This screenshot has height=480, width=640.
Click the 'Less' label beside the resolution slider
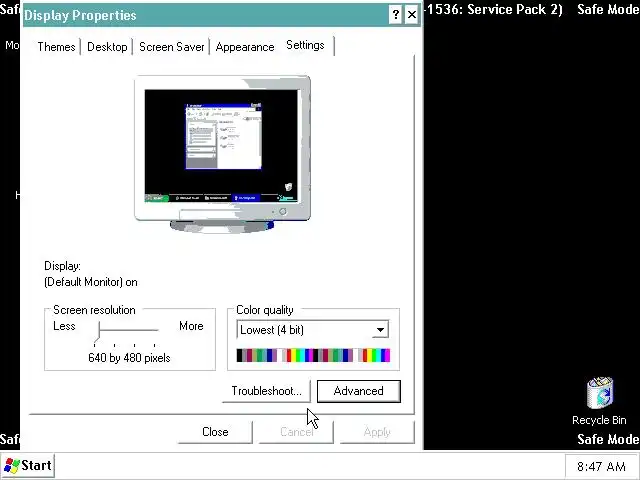click(64, 326)
